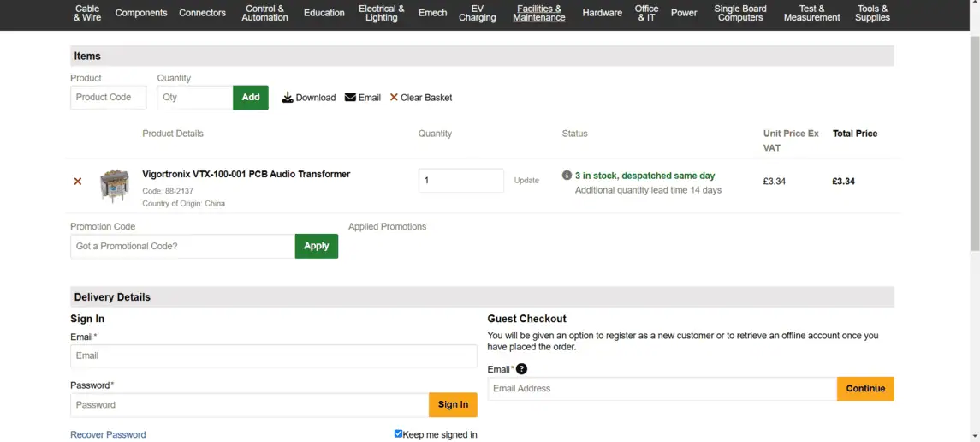The image size is (980, 442).
Task: Focus the Sign In Email field
Action: pos(274,355)
